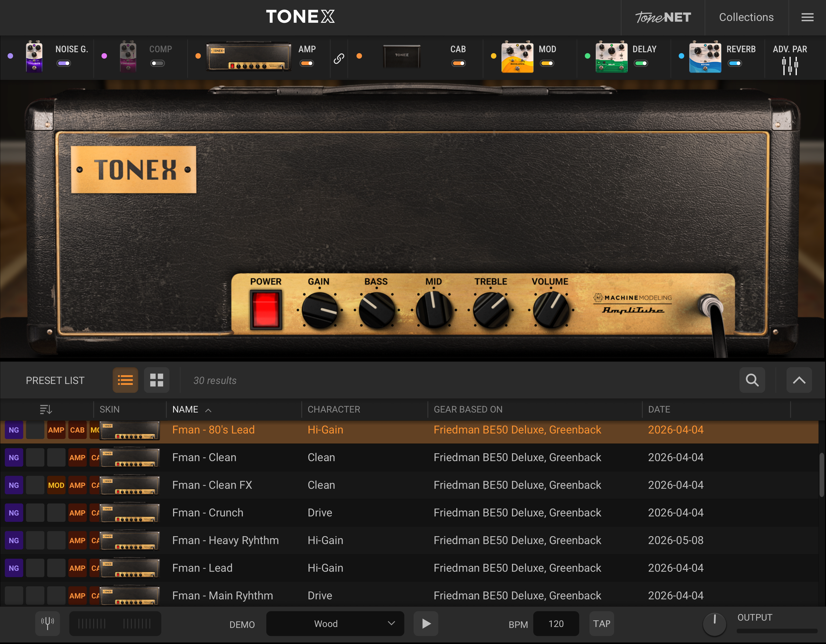Viewport: 826px width, 644px height.
Task: Select preset Fman - Main Ryhthm
Action: pyautogui.click(x=409, y=595)
